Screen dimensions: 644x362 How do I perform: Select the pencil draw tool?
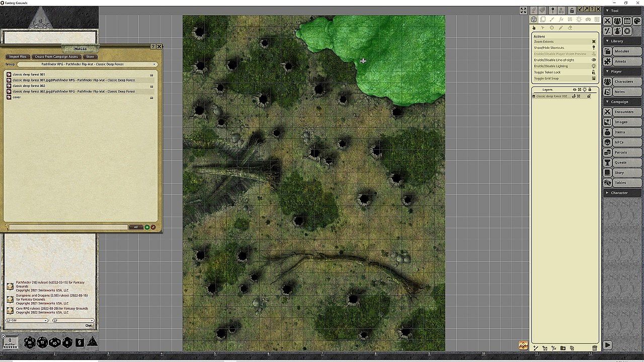click(561, 28)
